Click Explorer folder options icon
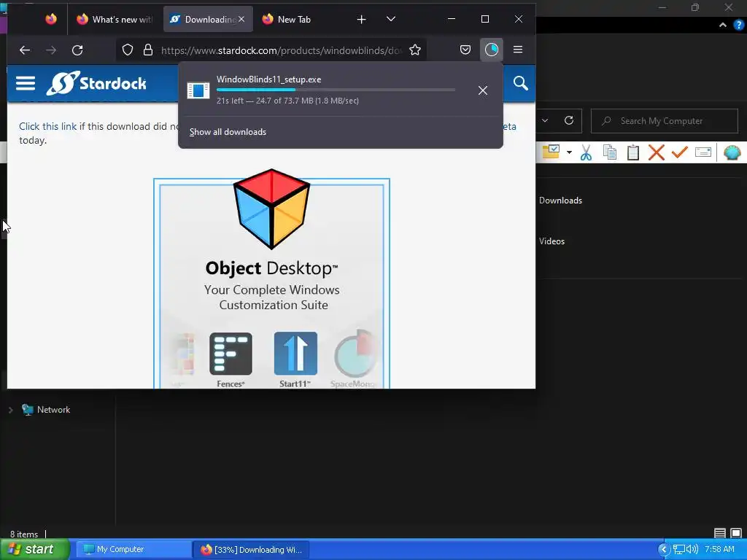 (551, 152)
